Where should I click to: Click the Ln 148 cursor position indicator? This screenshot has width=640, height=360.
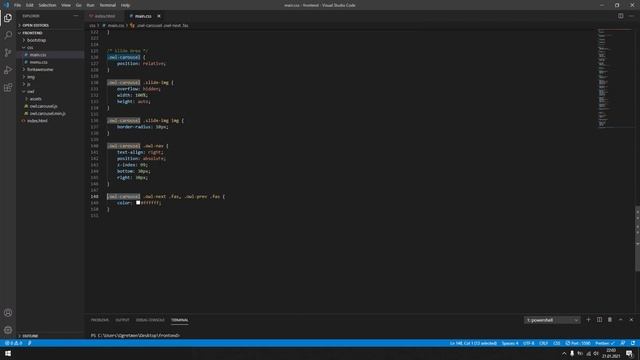coord(473,343)
